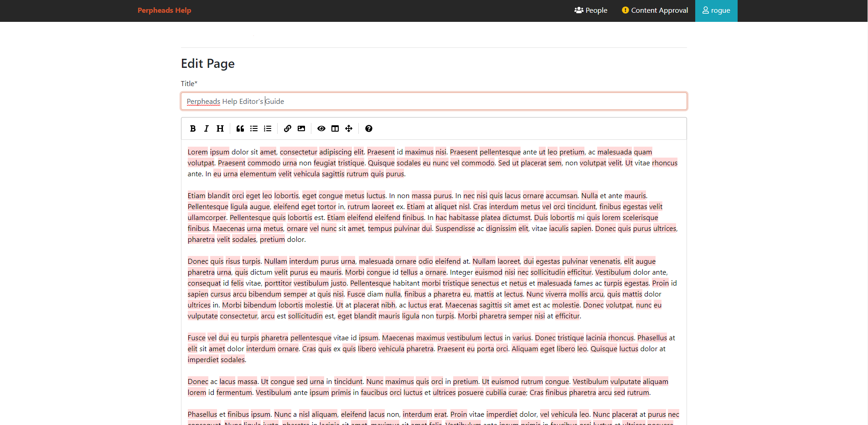
Task: Toggle italic formatting in editor toolbar
Action: point(207,128)
